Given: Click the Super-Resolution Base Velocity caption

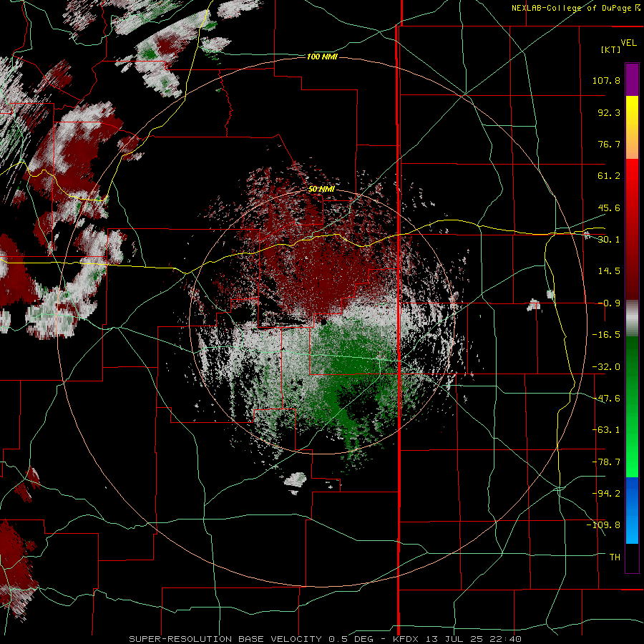Looking at the screenshot, I should pos(326,639).
